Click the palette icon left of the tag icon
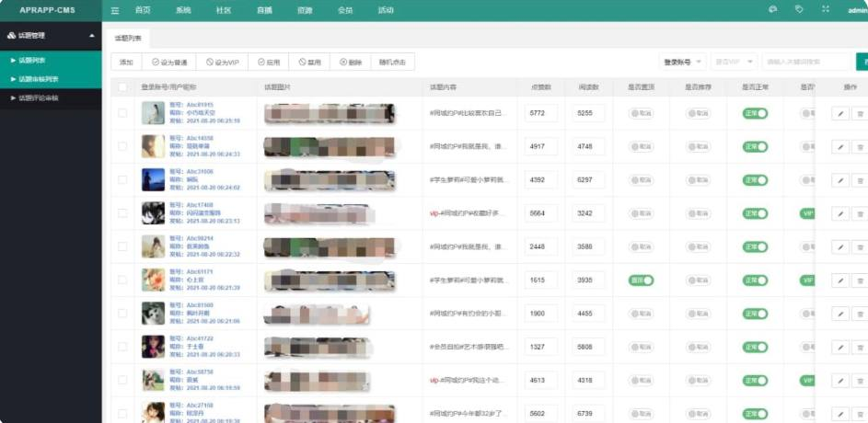Screen dimensions: 868x423 coord(773,9)
